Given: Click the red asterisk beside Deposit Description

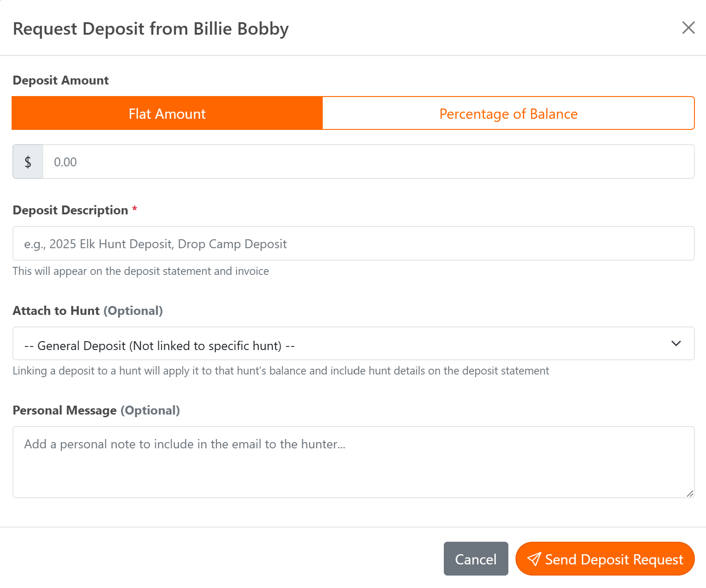Looking at the screenshot, I should pyautogui.click(x=135, y=209).
